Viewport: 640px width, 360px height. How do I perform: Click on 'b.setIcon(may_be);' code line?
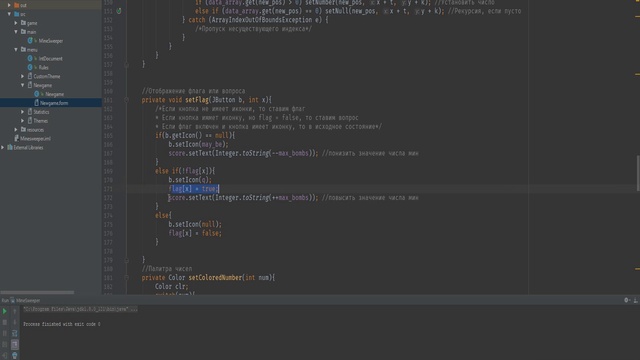(198, 144)
